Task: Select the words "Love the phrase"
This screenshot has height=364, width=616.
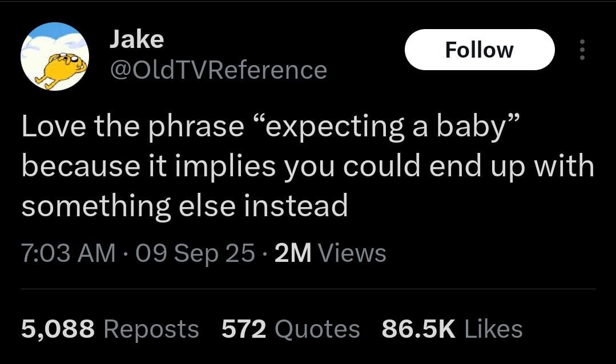Action: pyautogui.click(x=133, y=127)
